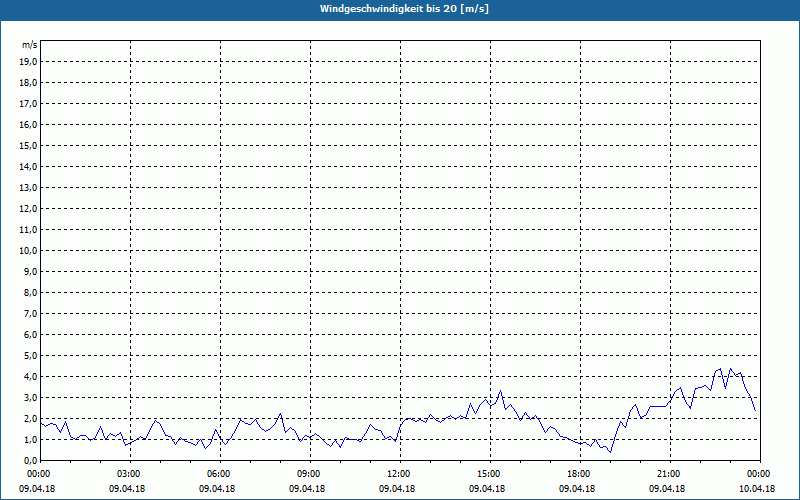800x500 pixels.
Task: Select the 3,0 y-axis label
Action: point(30,397)
